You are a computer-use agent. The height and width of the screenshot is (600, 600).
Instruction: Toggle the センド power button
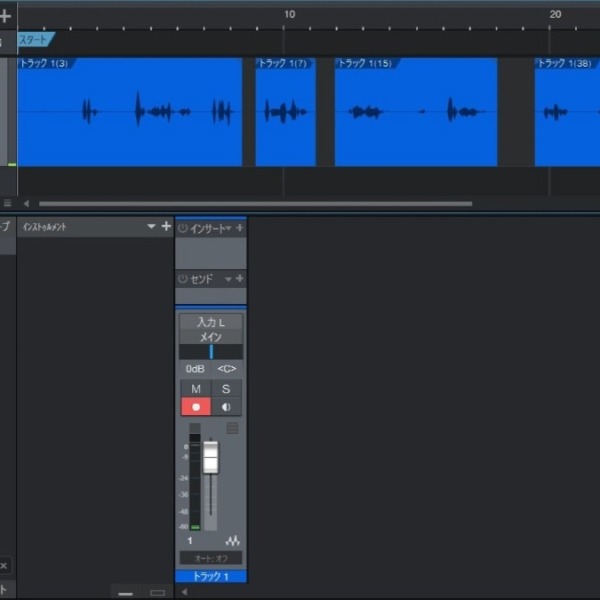[x=183, y=279]
